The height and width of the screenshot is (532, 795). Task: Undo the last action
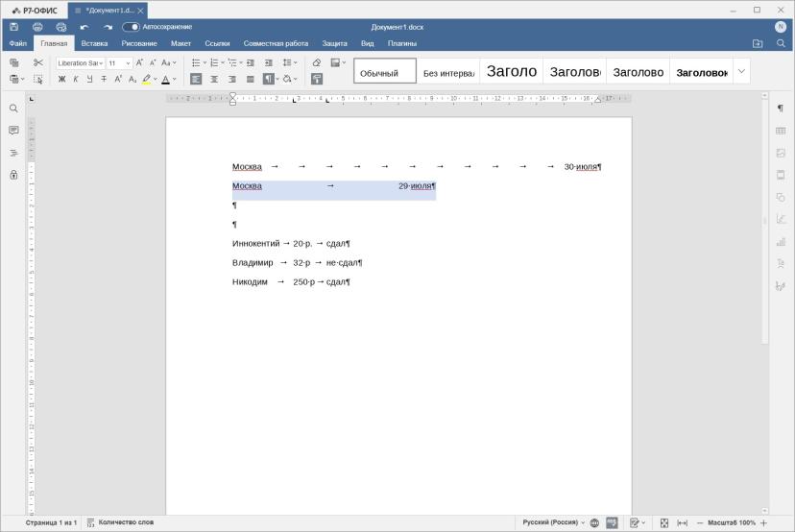pyautogui.click(x=84, y=27)
